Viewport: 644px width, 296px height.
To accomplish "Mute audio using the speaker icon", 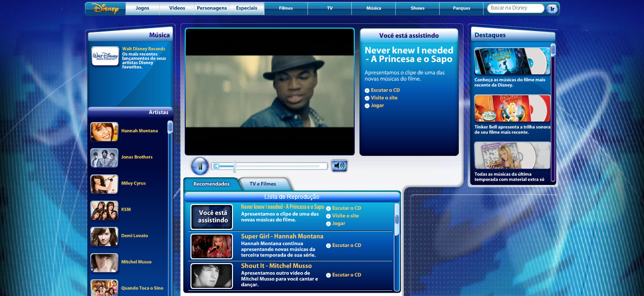I will tap(339, 166).
